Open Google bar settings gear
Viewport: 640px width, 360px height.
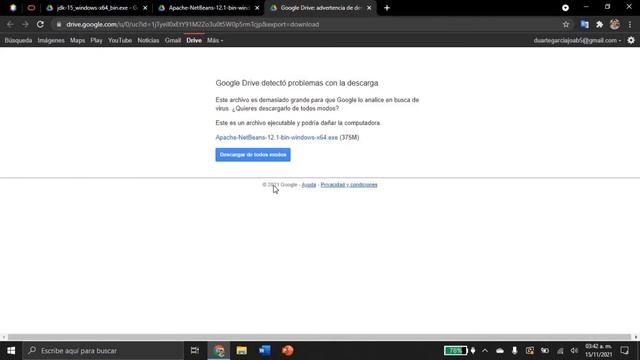(631, 40)
